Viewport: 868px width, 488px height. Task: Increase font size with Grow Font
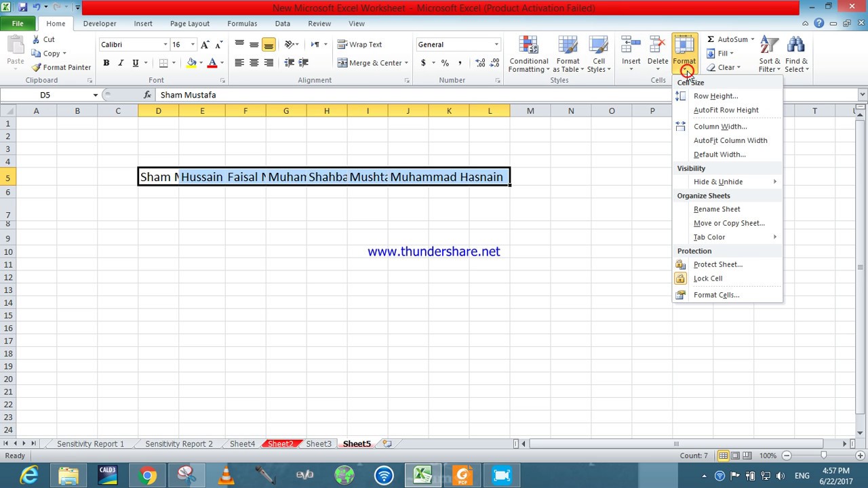pyautogui.click(x=205, y=45)
